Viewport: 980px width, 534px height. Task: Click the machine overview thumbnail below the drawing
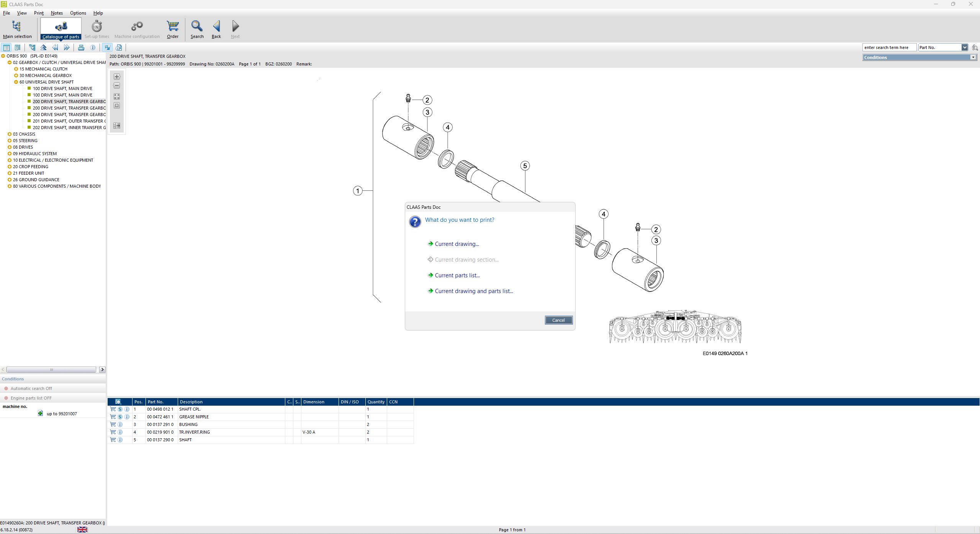click(675, 327)
